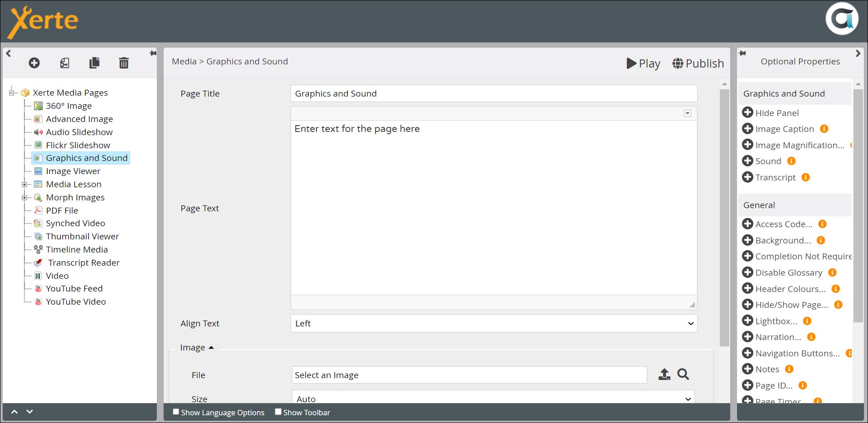Image resolution: width=868 pixels, height=423 pixels.
Task: Click the add new page plus icon
Action: pos(34,63)
